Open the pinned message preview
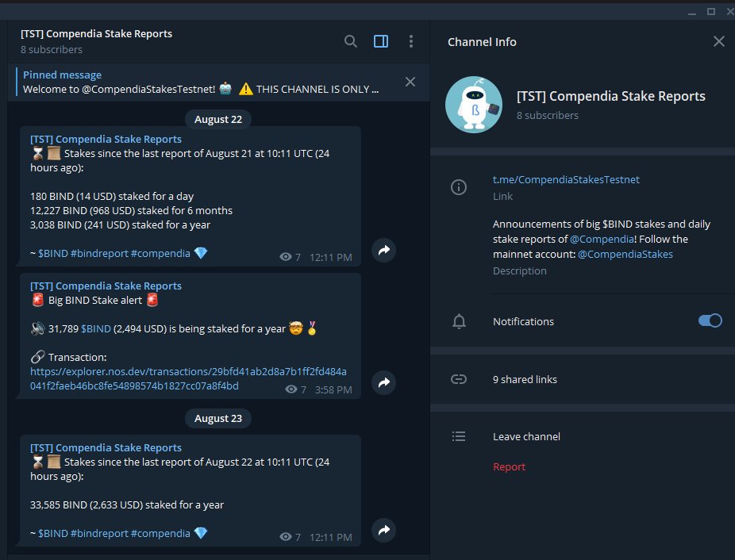 (201, 82)
